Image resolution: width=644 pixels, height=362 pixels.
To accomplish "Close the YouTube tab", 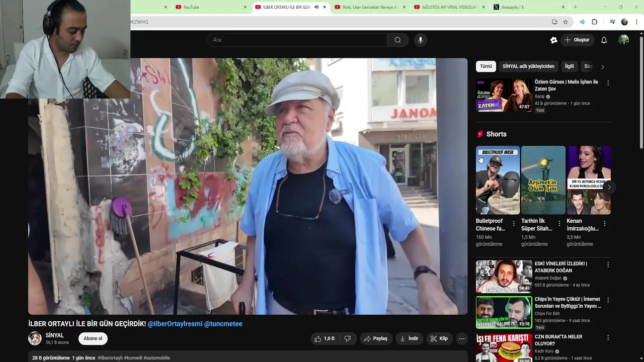I will 245,7.
